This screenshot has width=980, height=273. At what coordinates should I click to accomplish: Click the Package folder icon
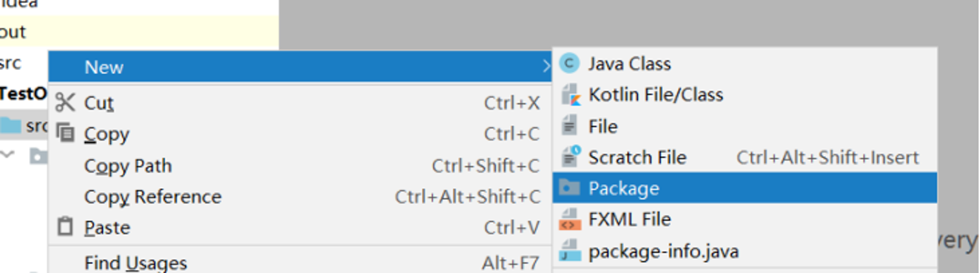(x=569, y=188)
